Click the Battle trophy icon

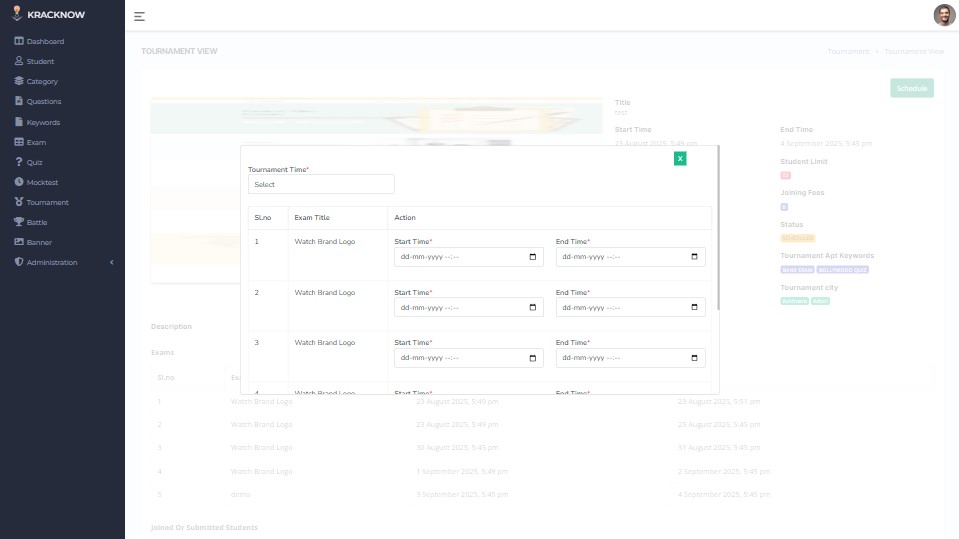click(x=19, y=222)
